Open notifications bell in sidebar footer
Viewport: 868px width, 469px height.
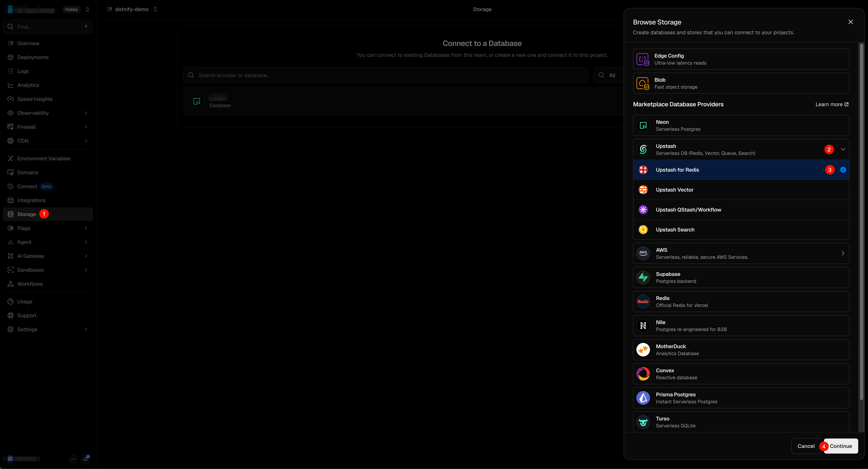pyautogui.click(x=86, y=459)
